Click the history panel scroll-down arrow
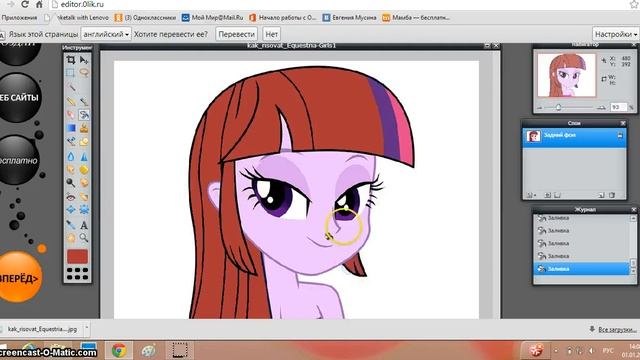Image resolution: width=640 pixels, height=360 pixels. click(633, 271)
